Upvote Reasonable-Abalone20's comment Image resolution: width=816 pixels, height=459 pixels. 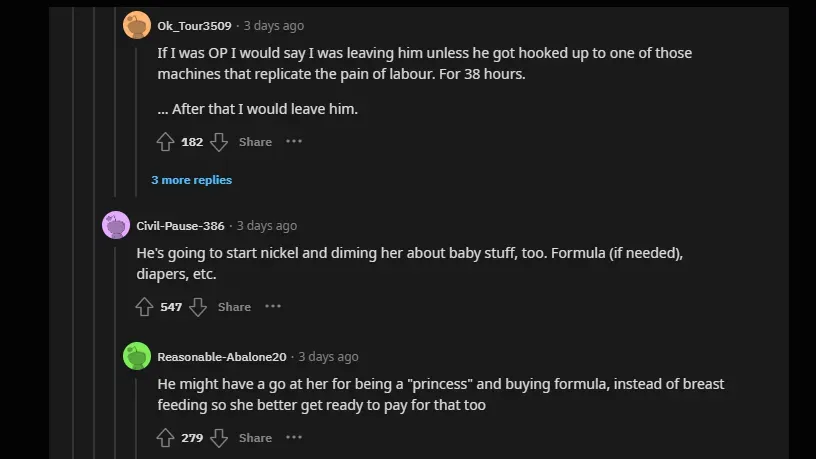click(166, 438)
